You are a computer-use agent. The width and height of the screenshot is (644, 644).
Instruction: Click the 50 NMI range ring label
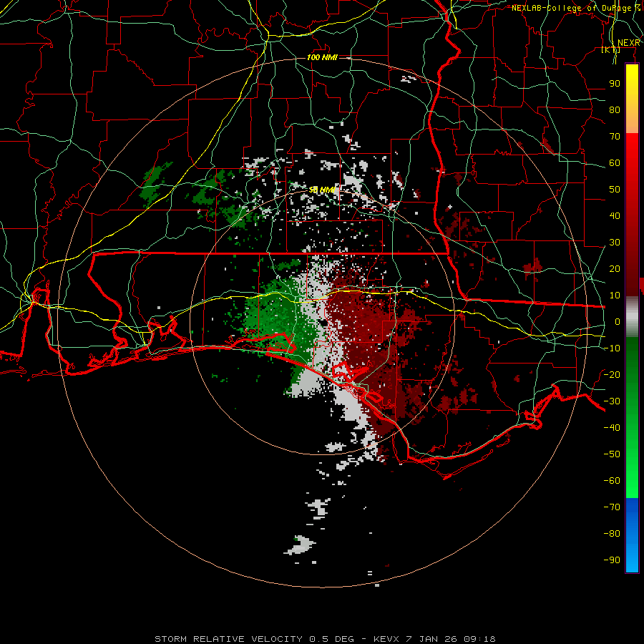click(322, 190)
